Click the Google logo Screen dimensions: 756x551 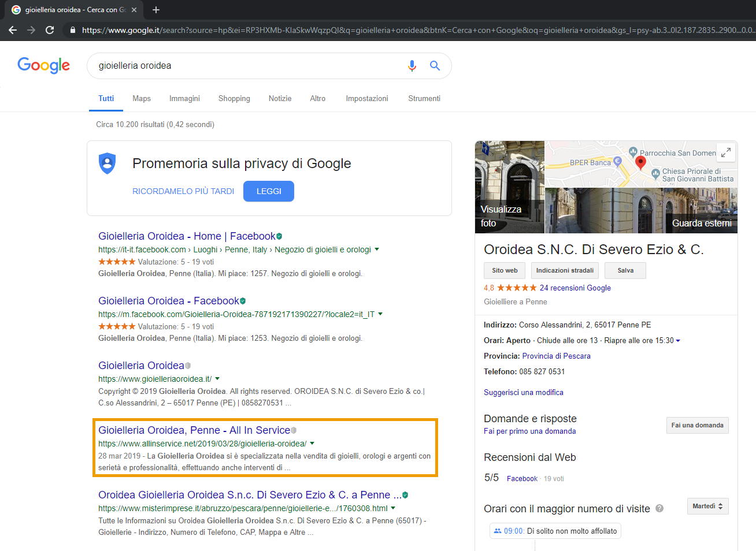44,65
